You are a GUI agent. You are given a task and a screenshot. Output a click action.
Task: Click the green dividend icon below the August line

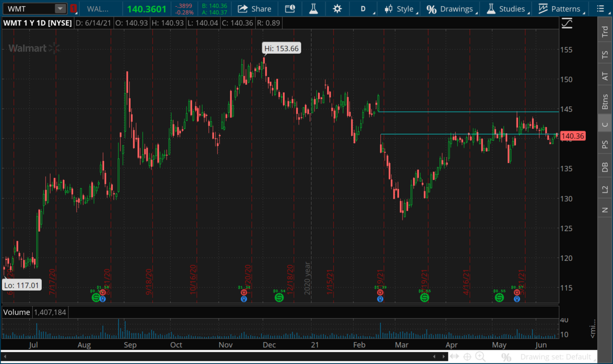click(96, 297)
